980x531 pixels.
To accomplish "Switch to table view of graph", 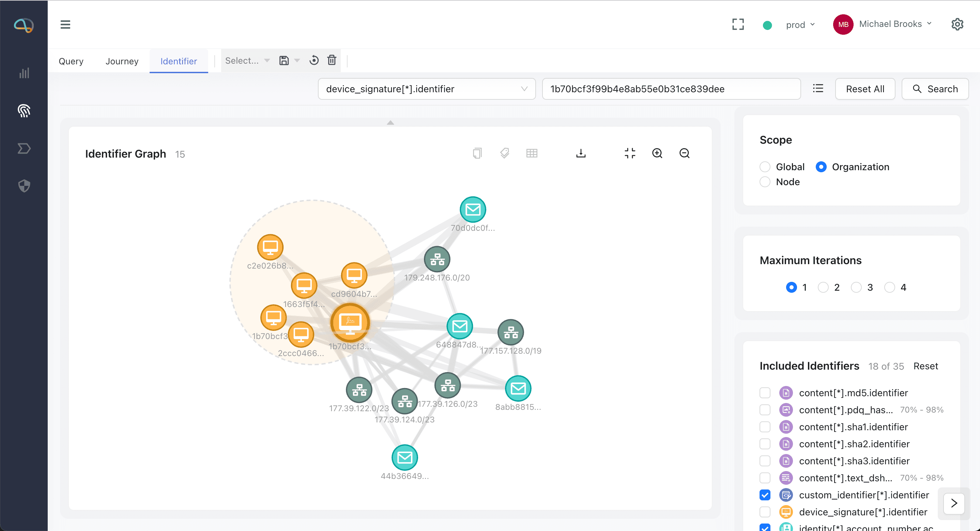I will pos(532,153).
